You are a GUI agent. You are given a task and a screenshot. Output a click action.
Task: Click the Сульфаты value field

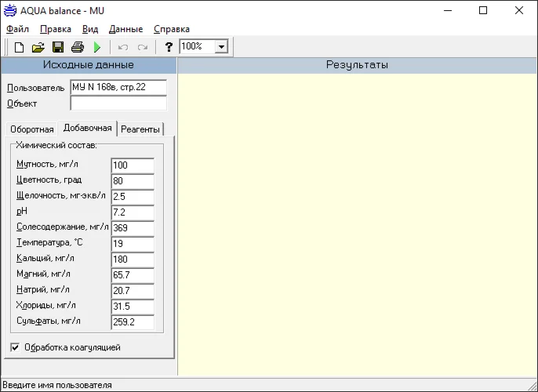tap(132, 322)
